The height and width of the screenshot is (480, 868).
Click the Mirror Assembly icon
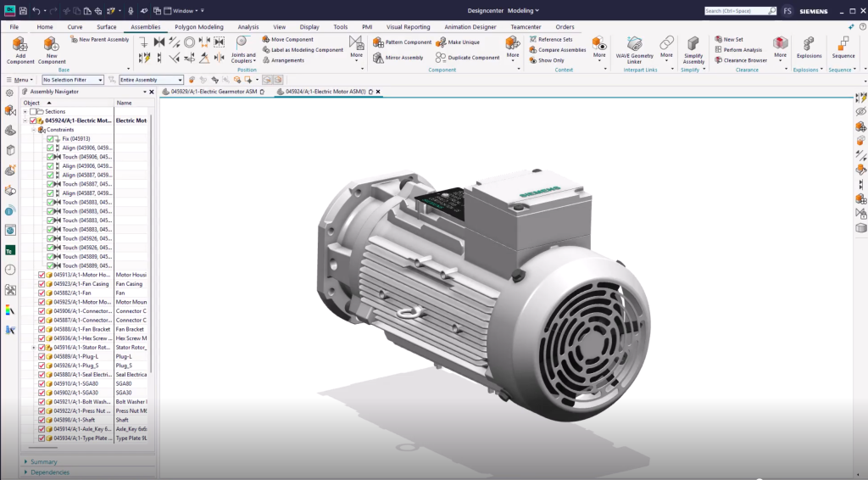379,58
